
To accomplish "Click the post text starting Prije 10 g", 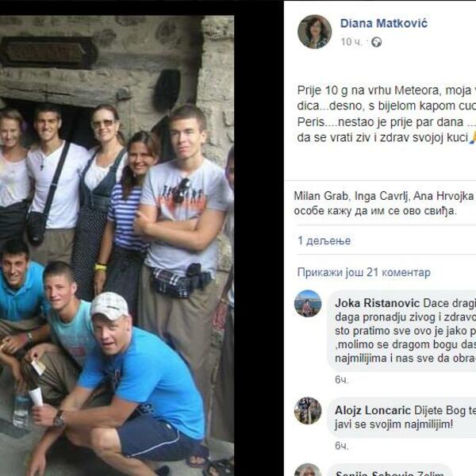I will coord(386,113).
